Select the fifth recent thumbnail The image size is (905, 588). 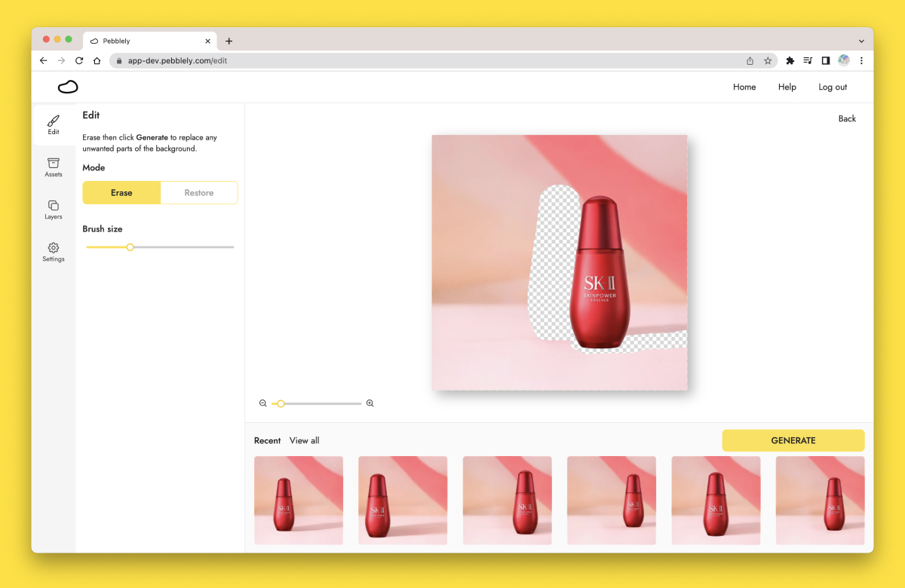coord(716,501)
